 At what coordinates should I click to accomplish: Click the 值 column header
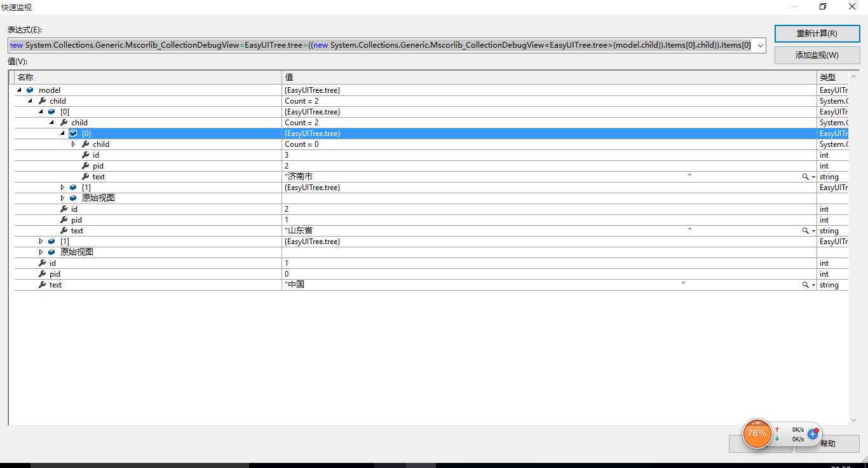point(549,77)
